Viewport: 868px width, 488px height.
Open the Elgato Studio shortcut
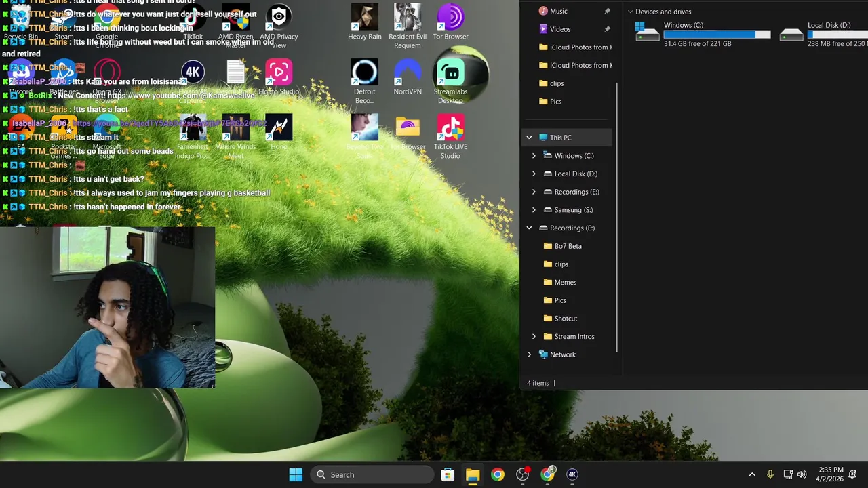pyautogui.click(x=279, y=77)
